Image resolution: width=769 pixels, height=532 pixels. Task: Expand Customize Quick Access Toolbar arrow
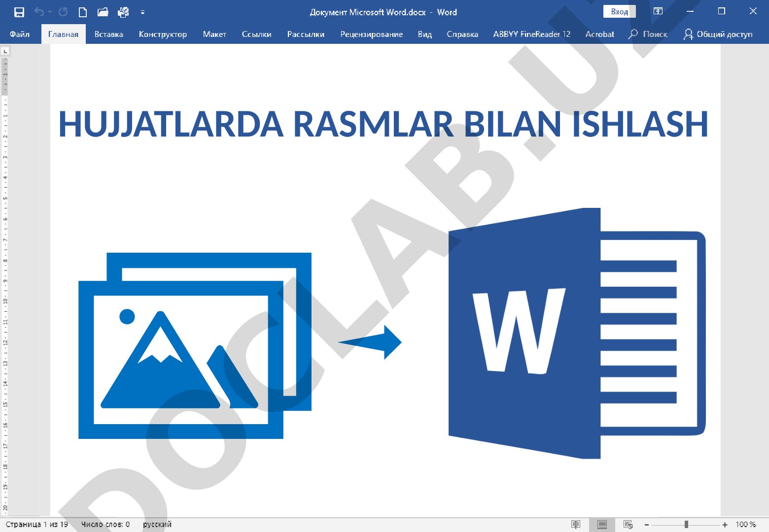coord(142,12)
